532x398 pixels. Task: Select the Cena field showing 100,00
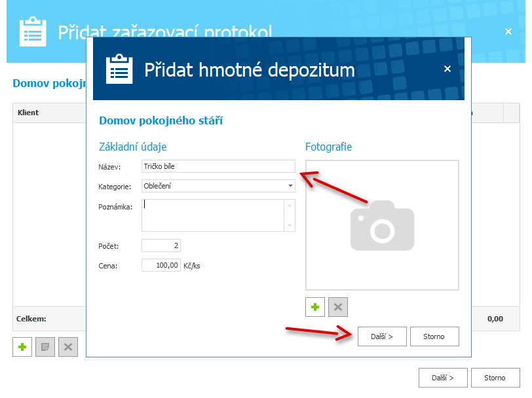pos(161,265)
